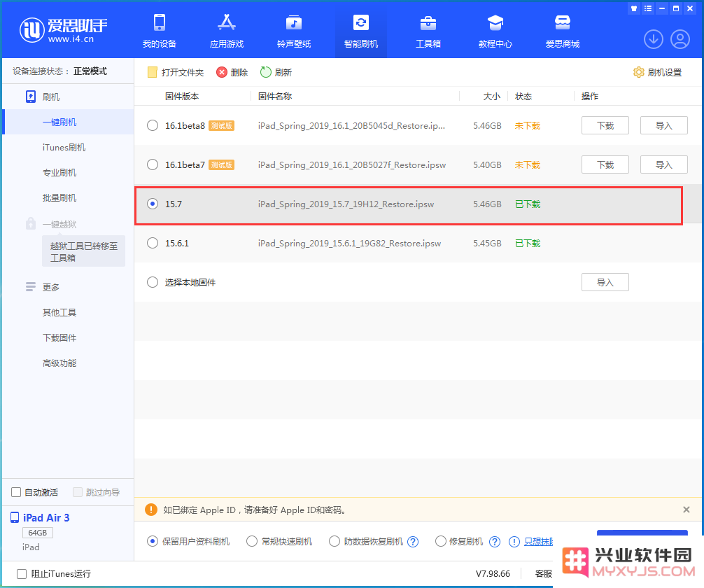Open 刷机设置 gear settings
The height and width of the screenshot is (588, 704).
point(657,72)
